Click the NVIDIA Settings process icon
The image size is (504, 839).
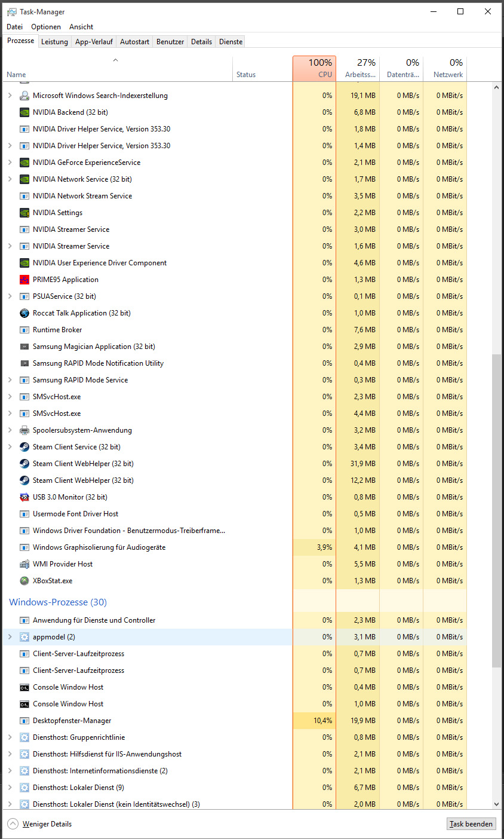click(x=24, y=213)
